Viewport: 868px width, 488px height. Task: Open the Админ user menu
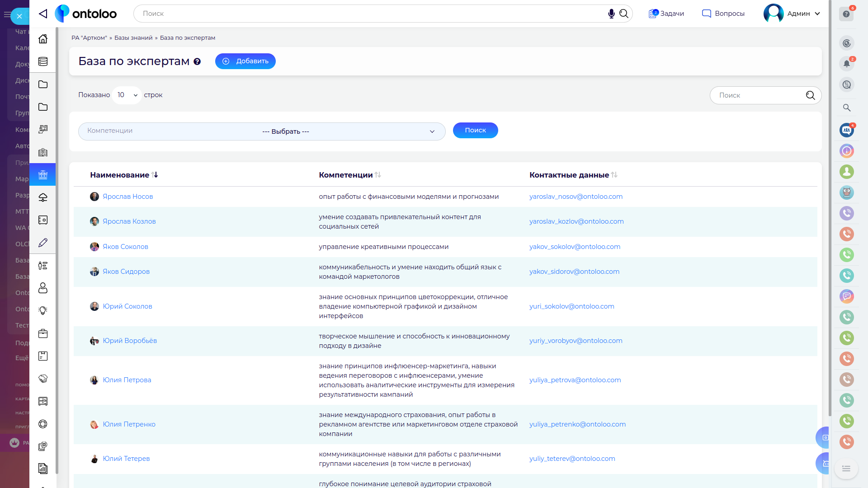pos(792,14)
